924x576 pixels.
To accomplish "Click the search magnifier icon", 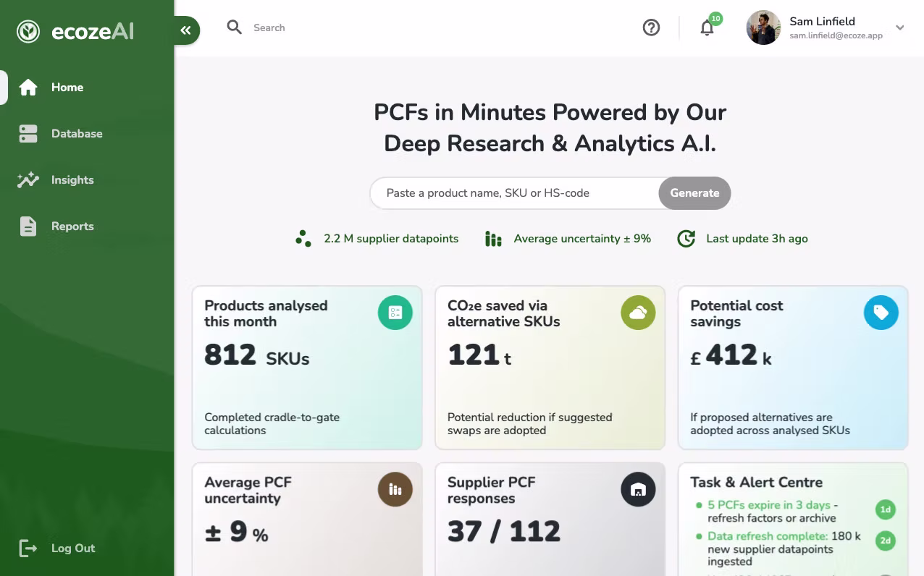I will (234, 27).
